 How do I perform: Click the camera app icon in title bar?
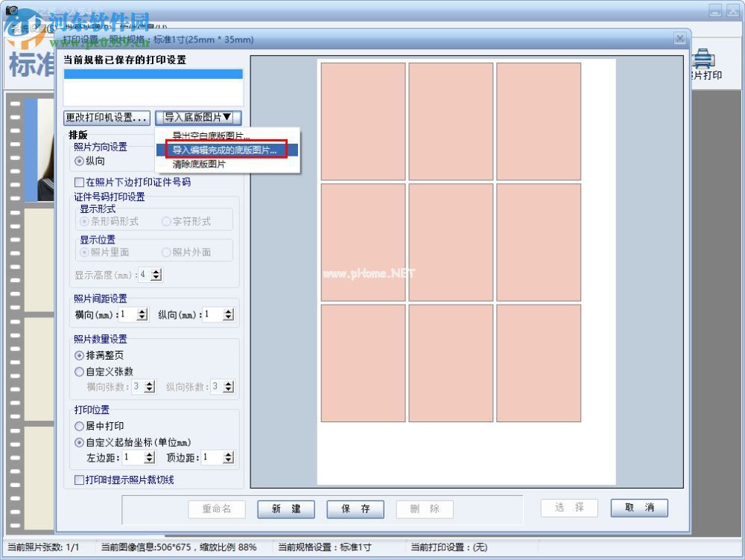click(x=11, y=10)
